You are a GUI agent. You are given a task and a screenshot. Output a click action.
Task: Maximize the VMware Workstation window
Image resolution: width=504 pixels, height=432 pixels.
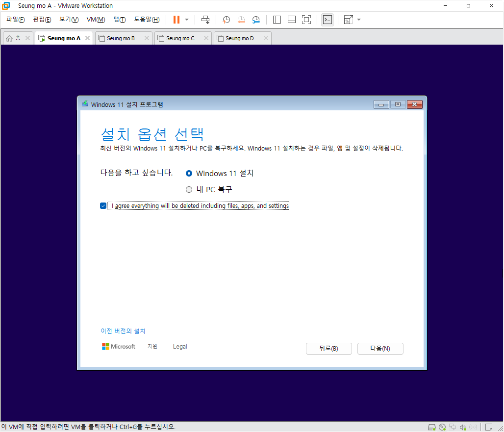point(468,6)
